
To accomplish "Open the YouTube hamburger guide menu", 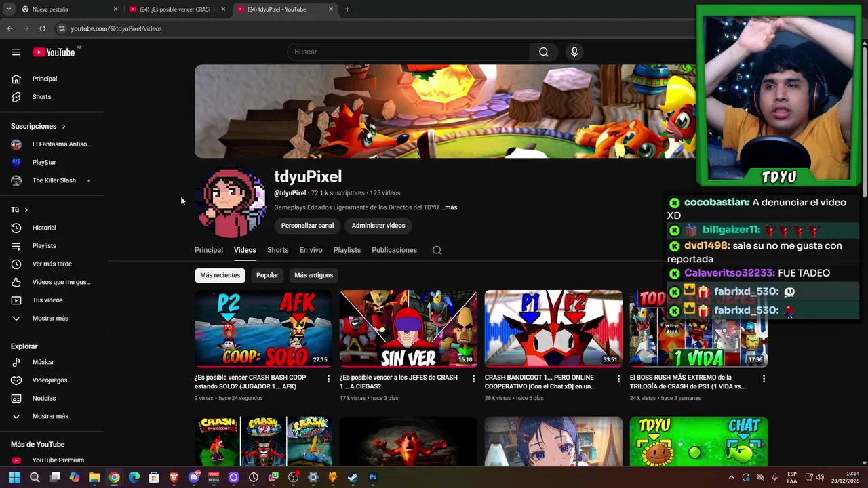I will (16, 52).
